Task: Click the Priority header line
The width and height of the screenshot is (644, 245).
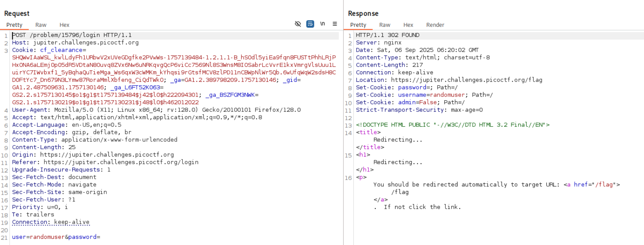Action: (x=40, y=207)
